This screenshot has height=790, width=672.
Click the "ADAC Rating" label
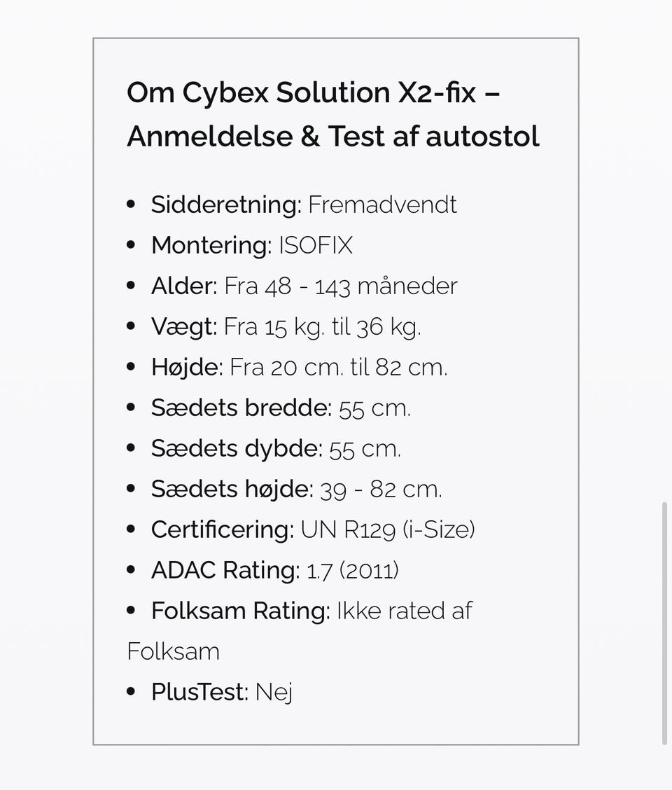point(225,570)
